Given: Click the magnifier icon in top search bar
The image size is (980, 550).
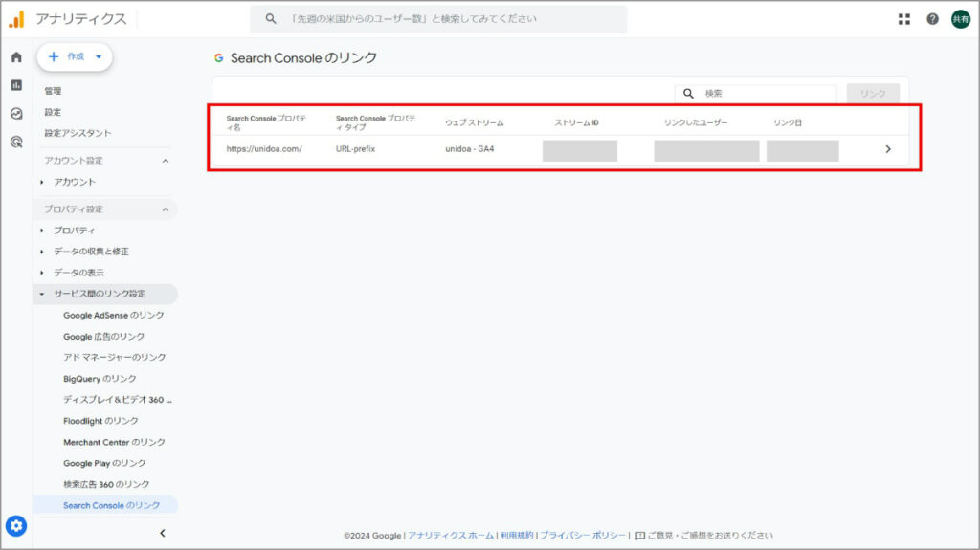Looking at the screenshot, I should click(x=271, y=19).
